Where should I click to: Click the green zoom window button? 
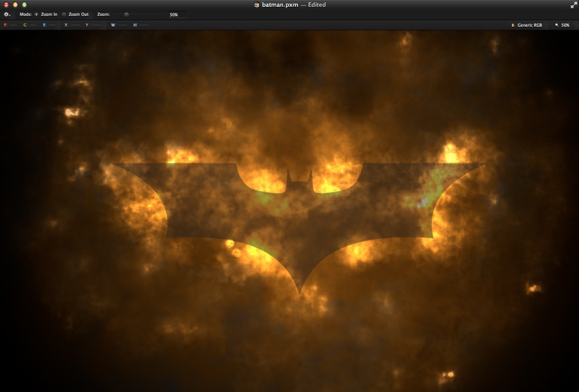coord(24,4)
